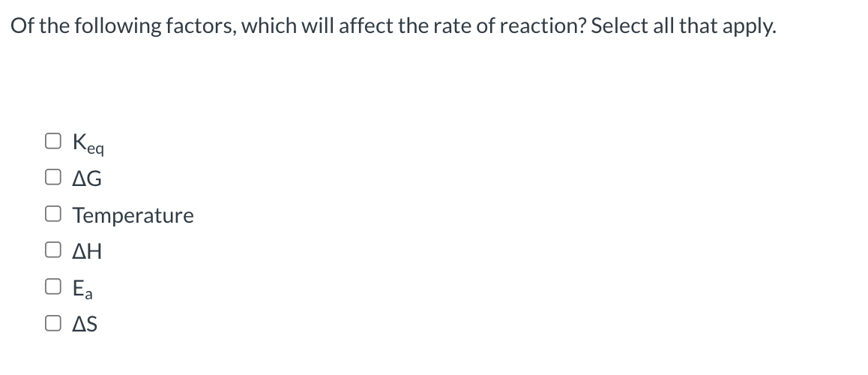
Task: Click the word "factors" in the question
Action: pos(200,26)
